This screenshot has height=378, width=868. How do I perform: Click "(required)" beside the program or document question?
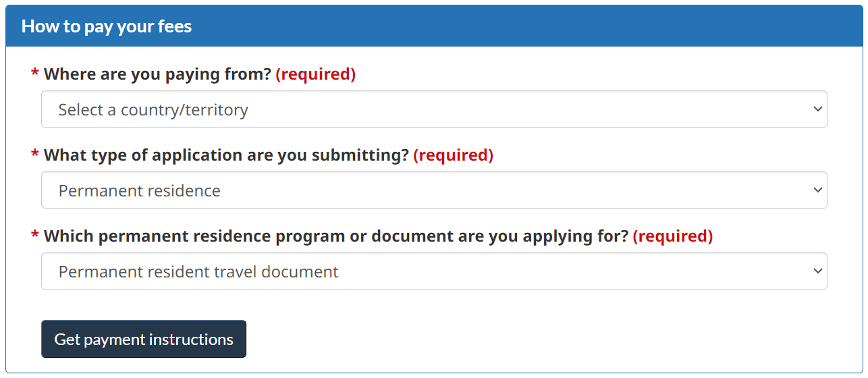pos(672,236)
